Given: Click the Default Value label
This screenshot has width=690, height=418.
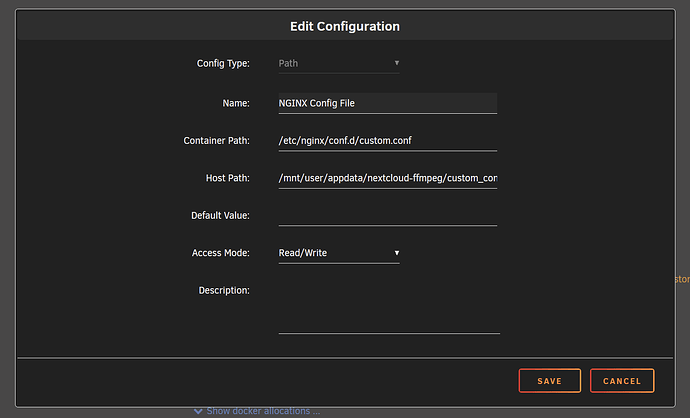Looking at the screenshot, I should tap(220, 215).
